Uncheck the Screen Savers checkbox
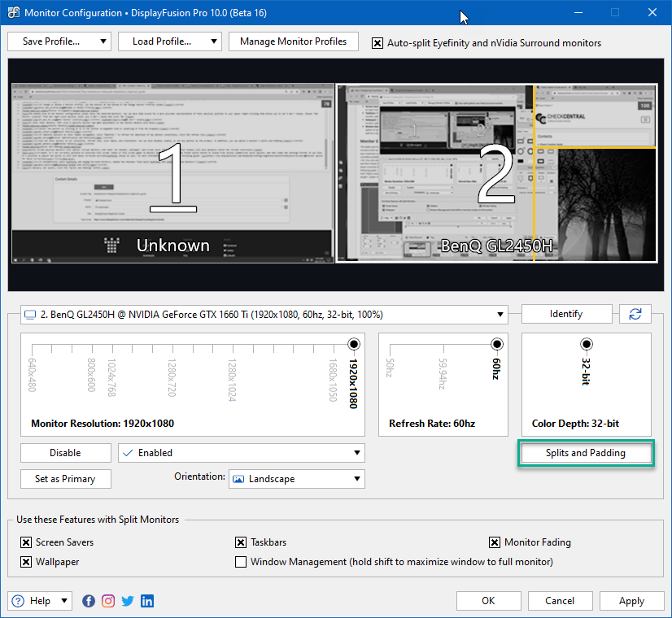Screen dimensions: 672x618 point(26,542)
